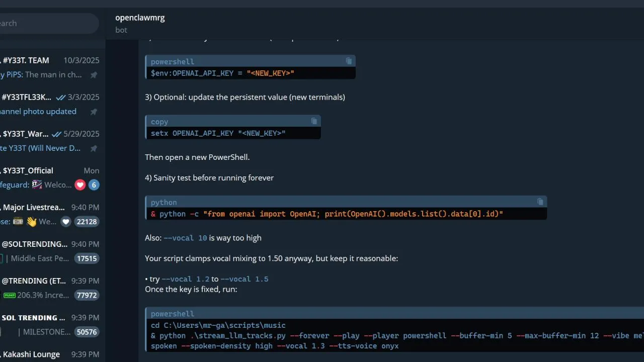The height and width of the screenshot is (362, 644).
Task: Open the Major Livestream chat
Action: tap(52, 214)
